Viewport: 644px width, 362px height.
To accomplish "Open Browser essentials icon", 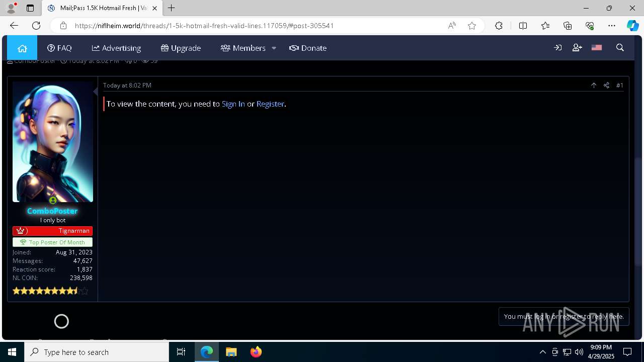I will pos(590,26).
